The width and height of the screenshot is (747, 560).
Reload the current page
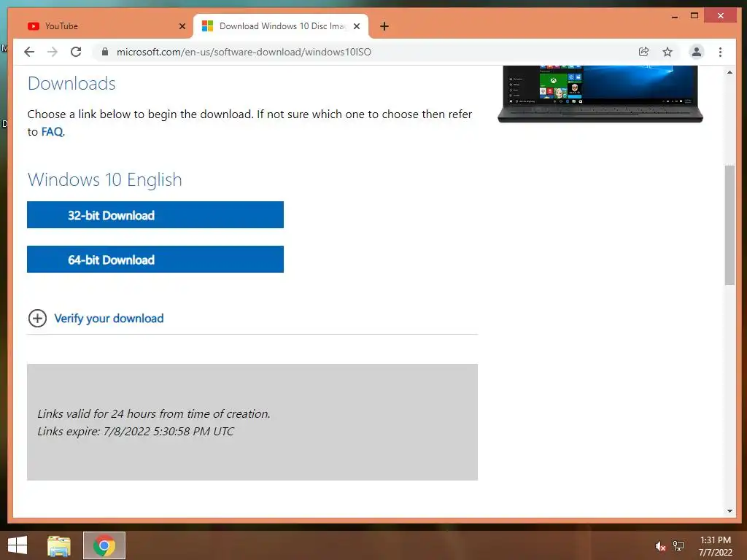click(x=76, y=52)
